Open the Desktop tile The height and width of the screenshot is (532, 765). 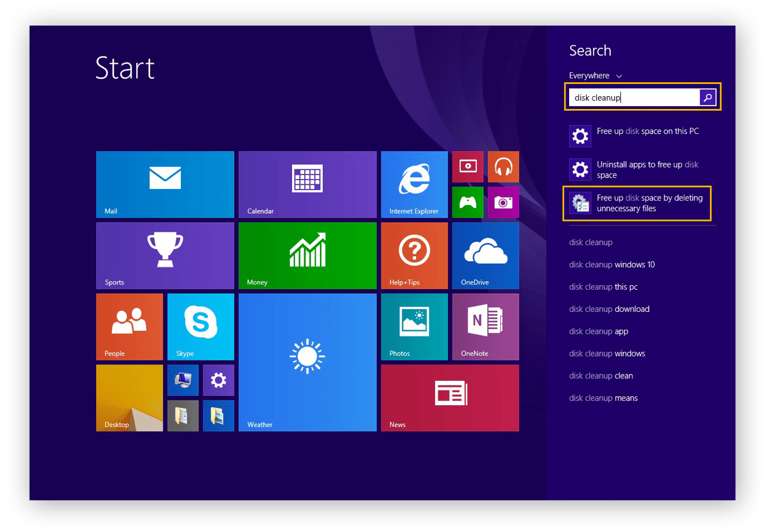[x=129, y=398]
